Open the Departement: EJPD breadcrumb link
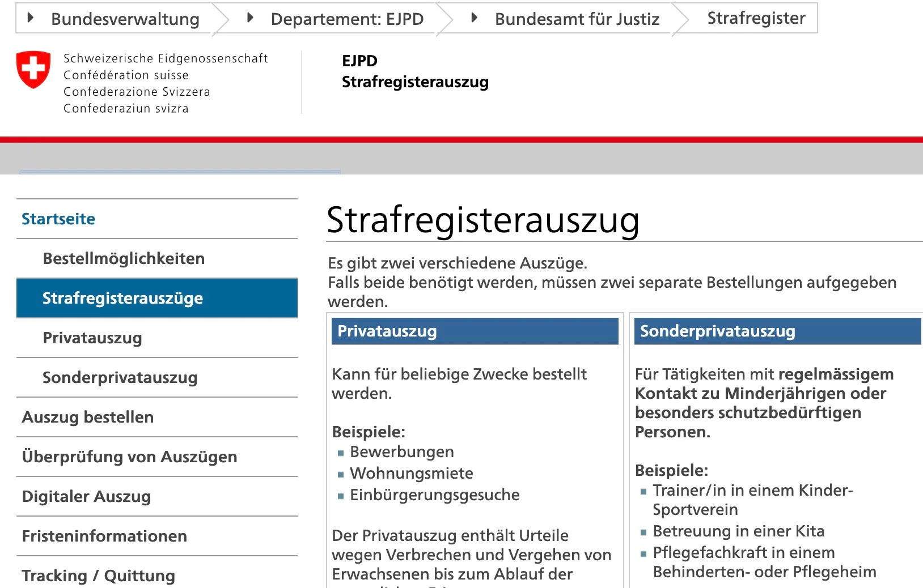Image resolution: width=923 pixels, height=588 pixels. tap(347, 19)
